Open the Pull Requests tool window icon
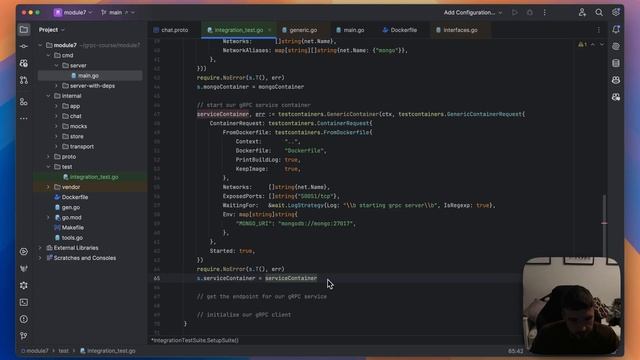This screenshot has height=360, width=640. (x=24, y=80)
